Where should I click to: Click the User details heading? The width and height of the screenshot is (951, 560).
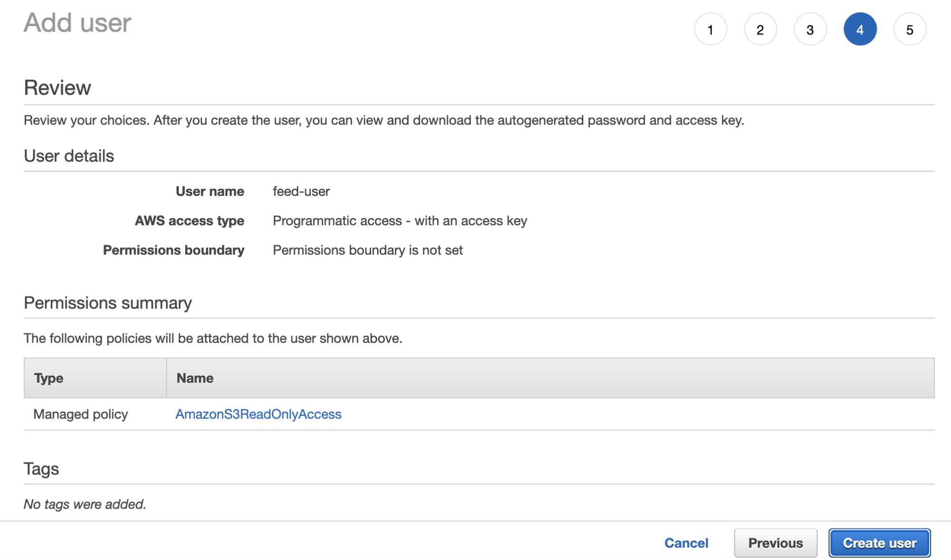(69, 156)
